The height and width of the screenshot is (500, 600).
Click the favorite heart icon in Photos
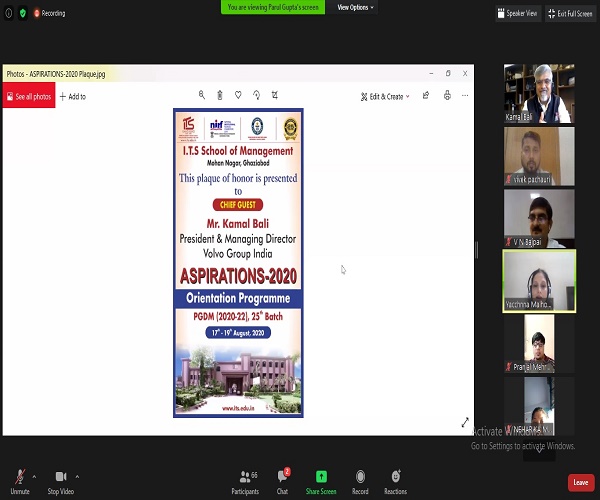238,95
